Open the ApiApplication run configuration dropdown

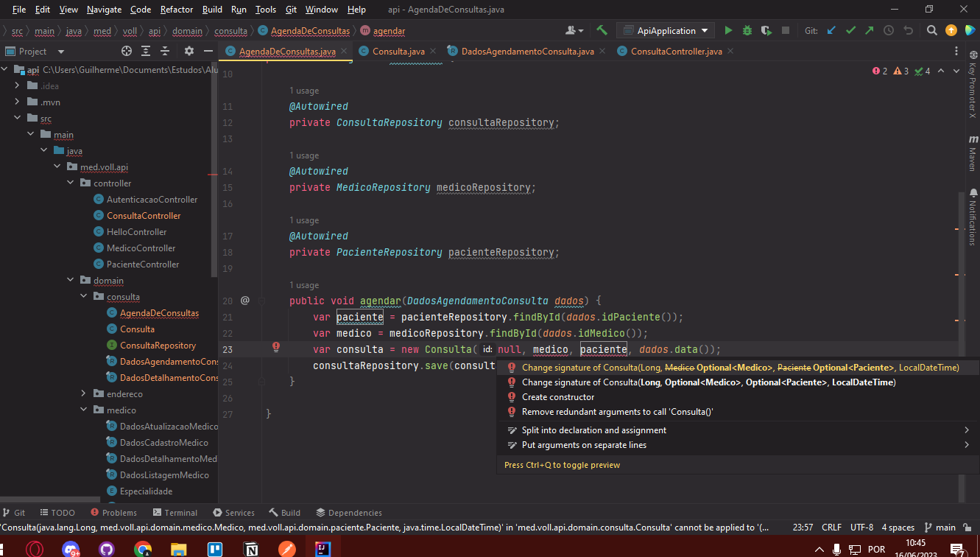pyautogui.click(x=665, y=30)
